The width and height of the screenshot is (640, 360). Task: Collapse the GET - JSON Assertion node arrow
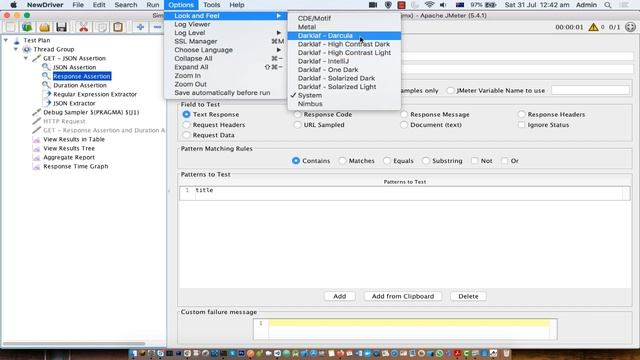[x=26, y=58]
